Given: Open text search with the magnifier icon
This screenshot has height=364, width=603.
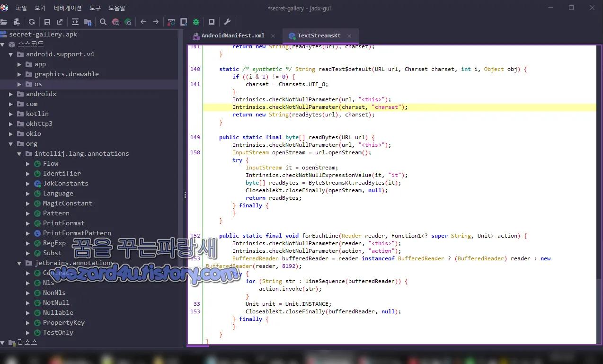Looking at the screenshot, I should 103,22.
